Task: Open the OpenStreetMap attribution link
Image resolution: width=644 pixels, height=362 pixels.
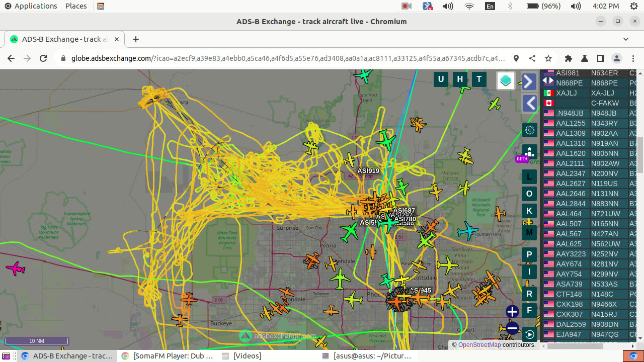Action: click(x=479, y=345)
